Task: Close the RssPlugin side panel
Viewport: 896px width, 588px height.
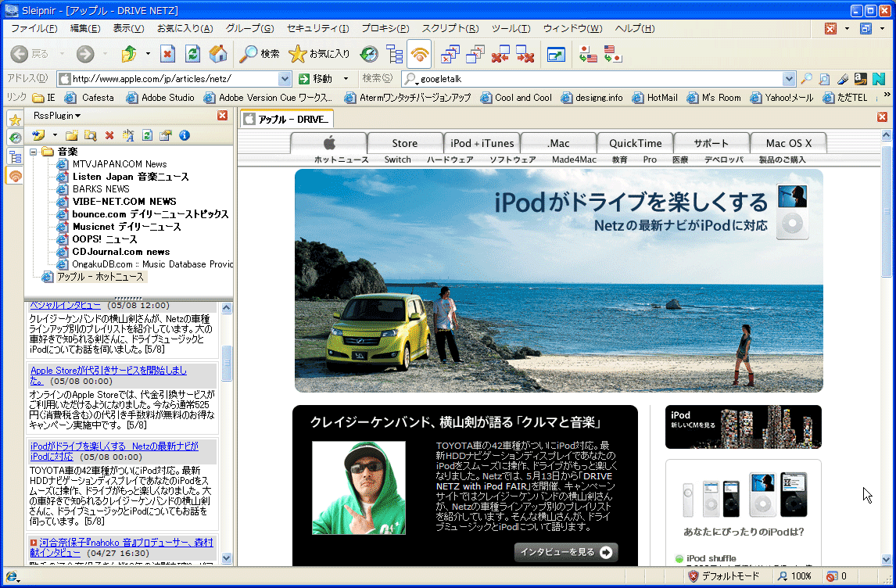Action: [222, 116]
